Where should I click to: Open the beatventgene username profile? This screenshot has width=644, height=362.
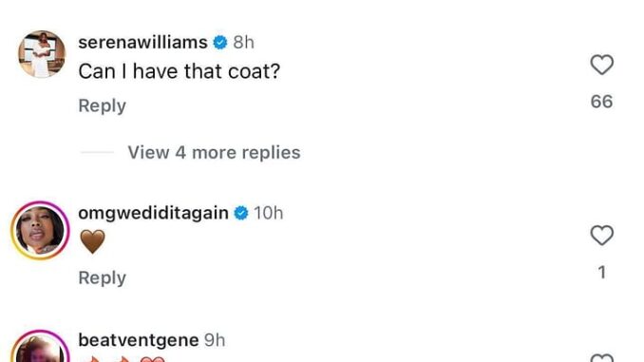pos(139,340)
